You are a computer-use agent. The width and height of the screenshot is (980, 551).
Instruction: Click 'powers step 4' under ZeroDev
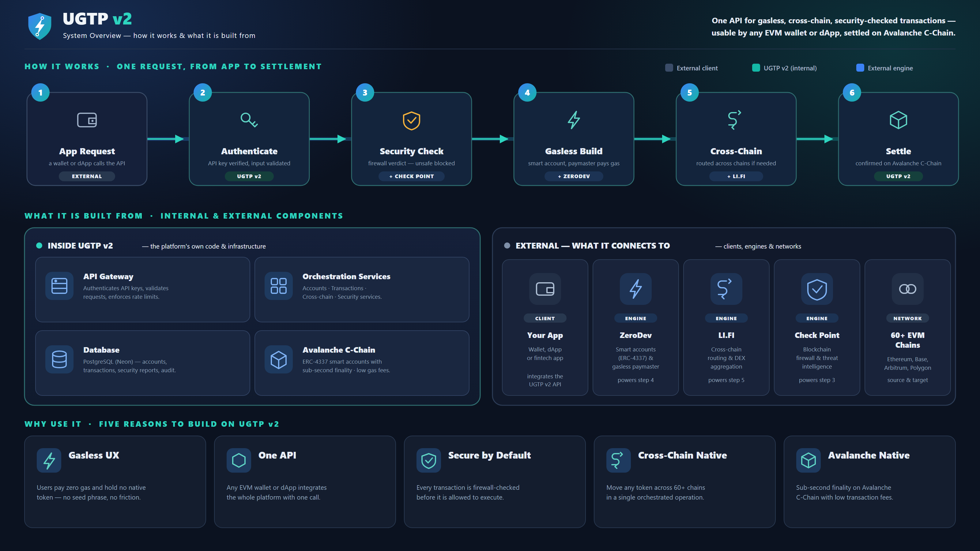click(x=635, y=380)
